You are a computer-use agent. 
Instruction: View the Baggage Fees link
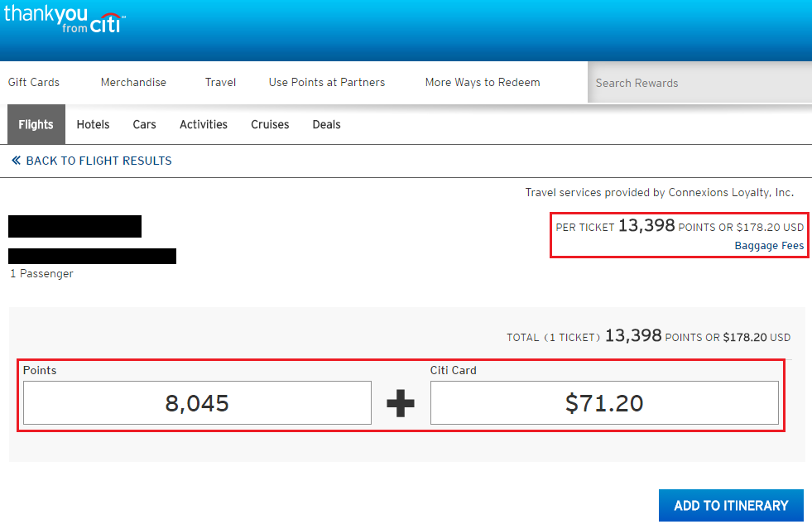pyautogui.click(x=769, y=246)
